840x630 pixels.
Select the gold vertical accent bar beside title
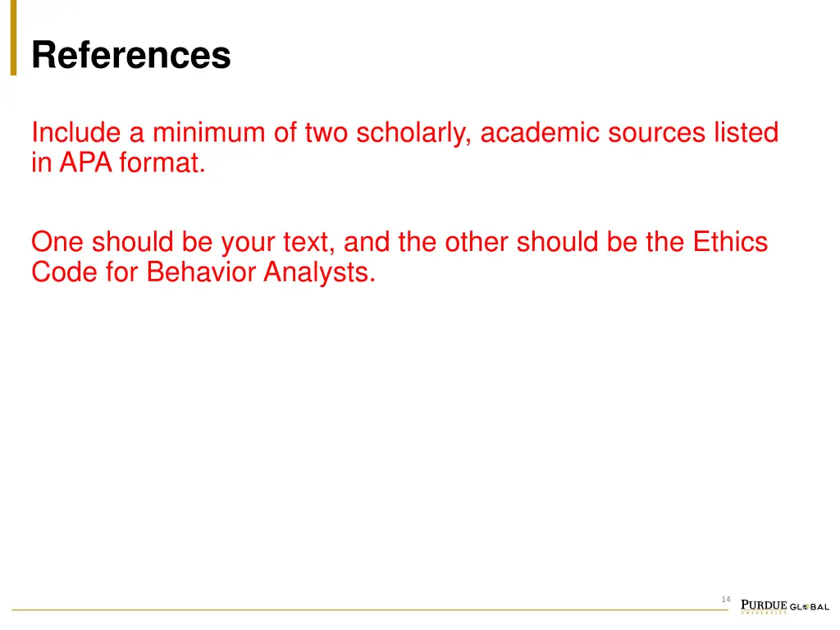coord(13,38)
